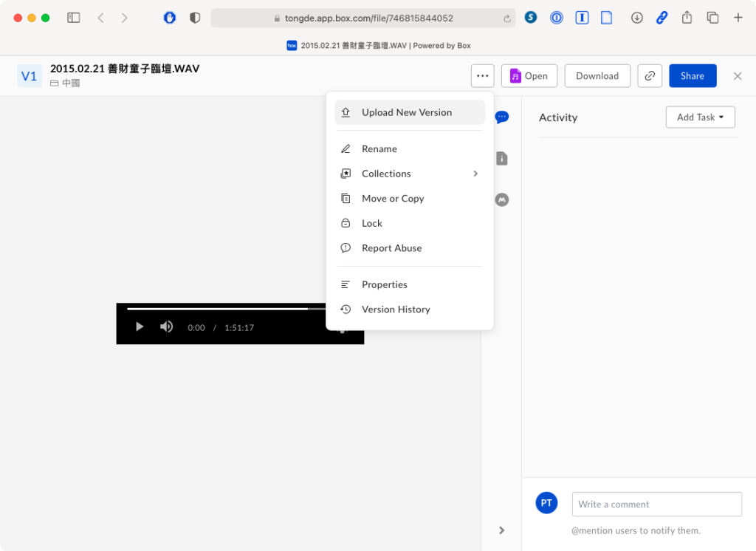Open the comments activity sidebar icon
Image resolution: width=756 pixels, height=551 pixels.
[x=502, y=117]
